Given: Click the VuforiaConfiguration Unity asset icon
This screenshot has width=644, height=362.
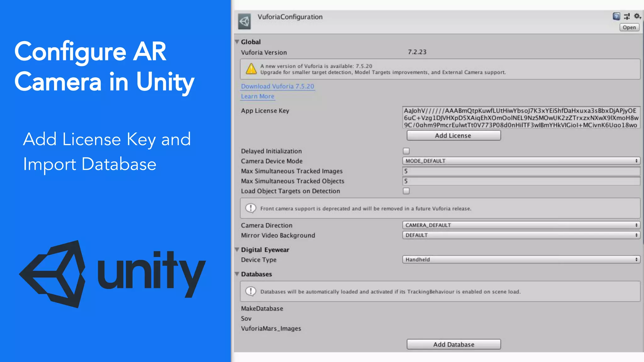Looking at the screenshot, I should coord(244,21).
